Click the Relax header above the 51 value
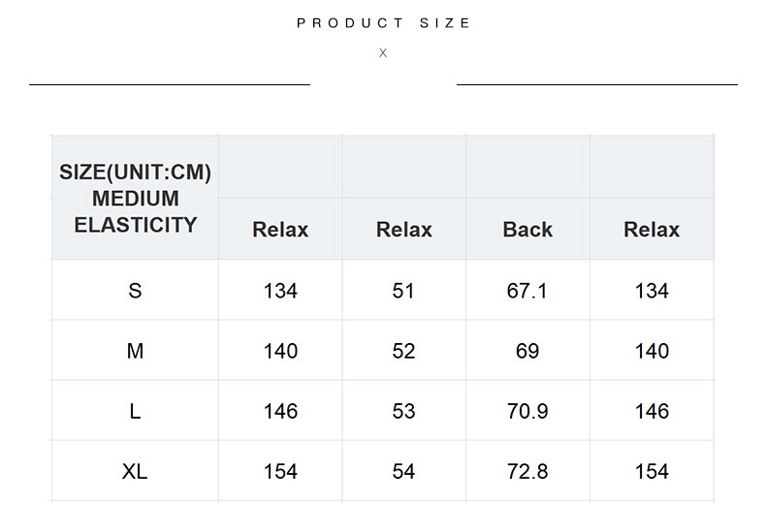The image size is (766, 532). (x=404, y=230)
